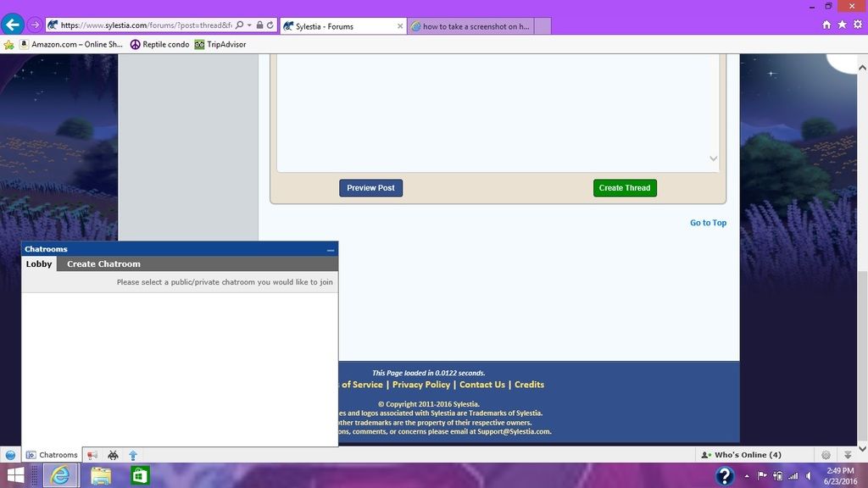
Task: Open the IE Tools gear icon
Action: (857, 25)
